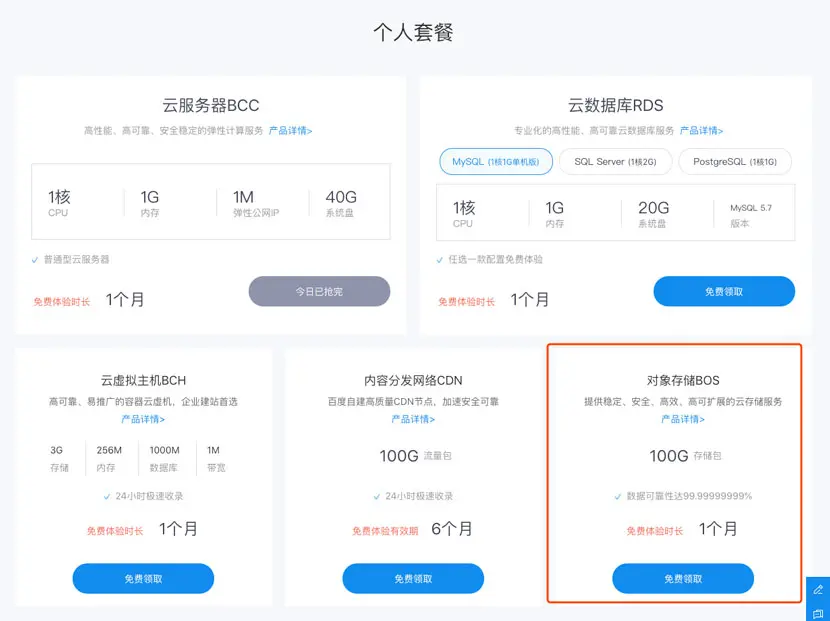Click the 20G 系统盘 spec in RDS card
The image size is (830, 621).
[653, 214]
